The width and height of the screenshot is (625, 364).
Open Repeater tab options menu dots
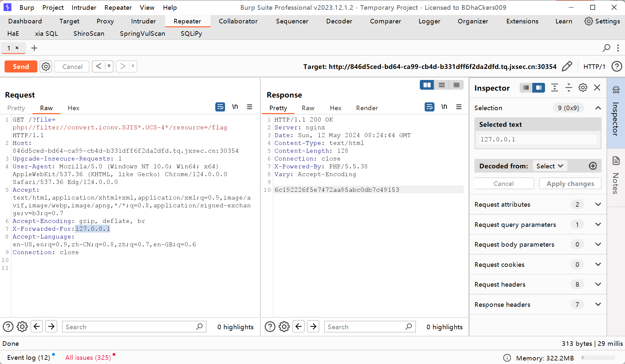618,48
